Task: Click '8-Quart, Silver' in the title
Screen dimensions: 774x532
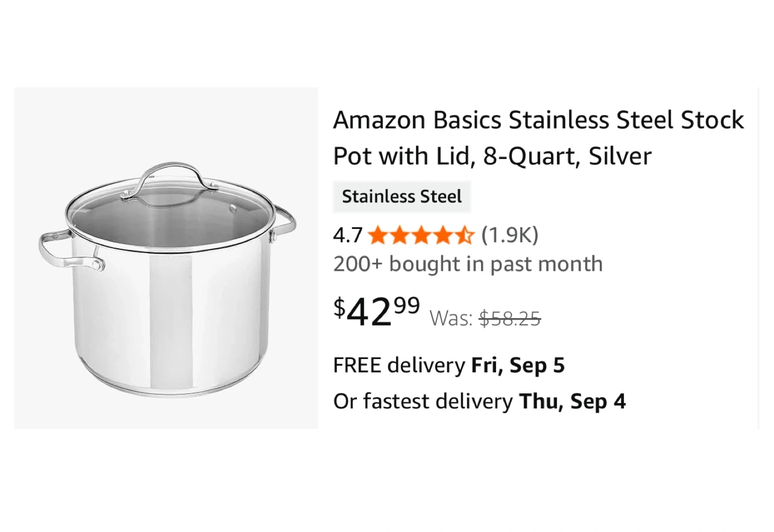Action: (x=567, y=156)
